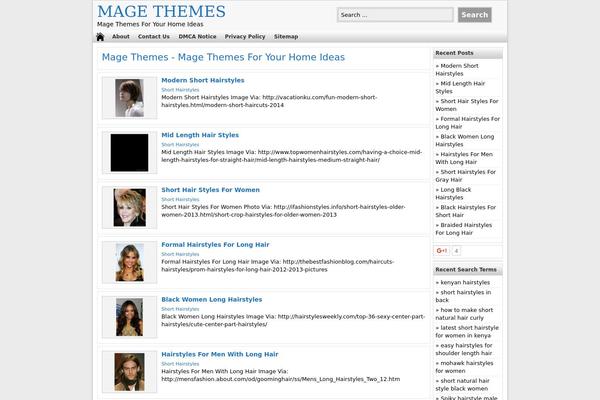Click the Formal Hairstyles For Long Hair thumbnail
The width and height of the screenshot is (600, 400).
point(129,262)
